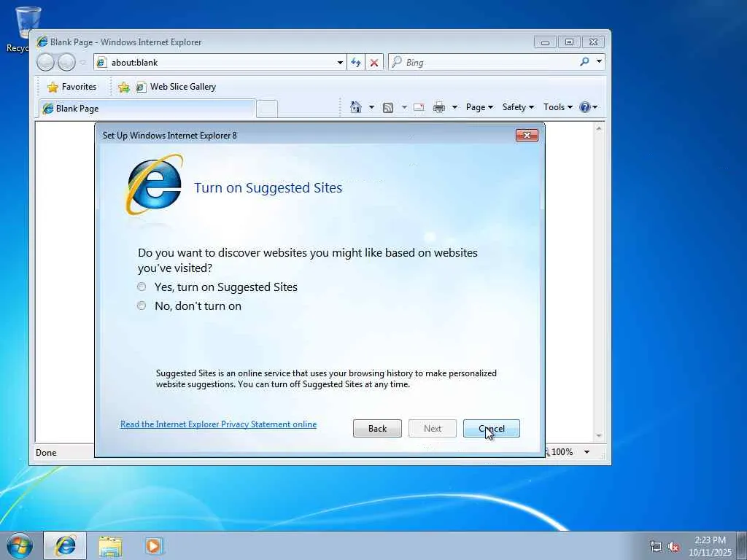Click the disabled Next button
Screen dimensions: 747x560
[x=433, y=429]
